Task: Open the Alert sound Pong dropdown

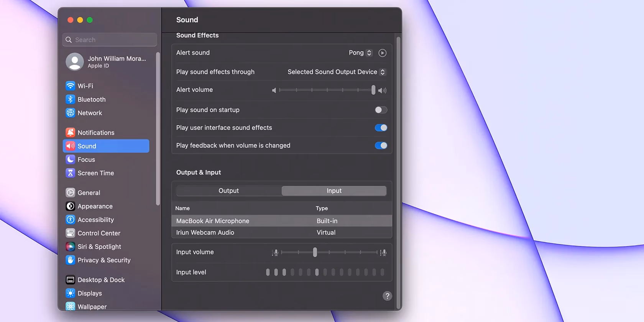Action: point(360,53)
